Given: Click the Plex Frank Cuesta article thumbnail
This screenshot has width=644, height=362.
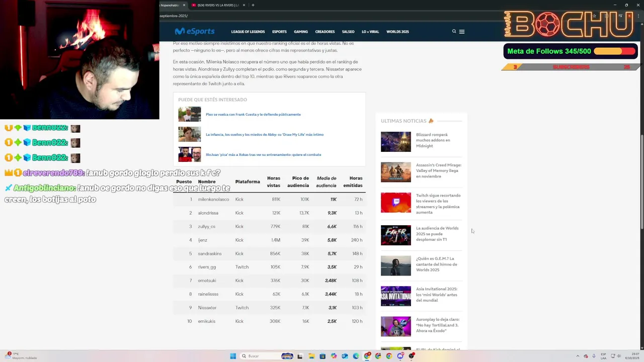Looking at the screenshot, I should pos(189,114).
